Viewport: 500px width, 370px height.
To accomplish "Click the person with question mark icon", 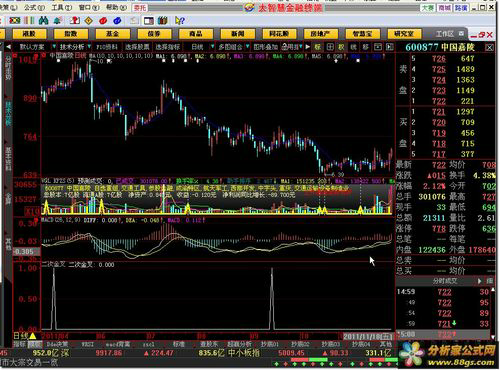I will (x=74, y=21).
